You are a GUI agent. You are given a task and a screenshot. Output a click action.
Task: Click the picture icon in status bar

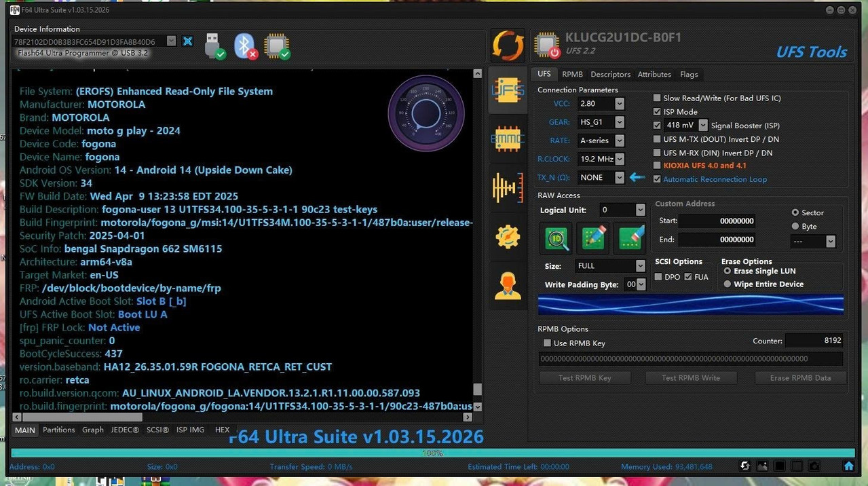[763, 466]
